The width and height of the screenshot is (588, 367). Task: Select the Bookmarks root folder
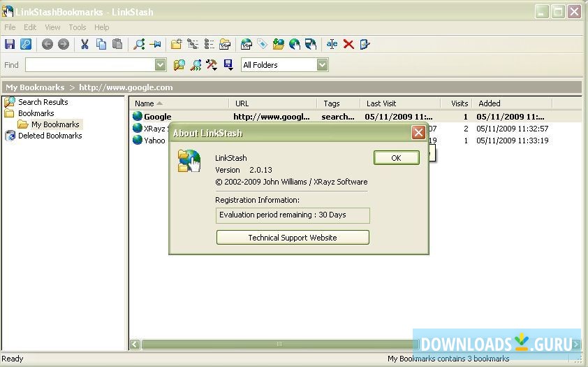(x=36, y=113)
